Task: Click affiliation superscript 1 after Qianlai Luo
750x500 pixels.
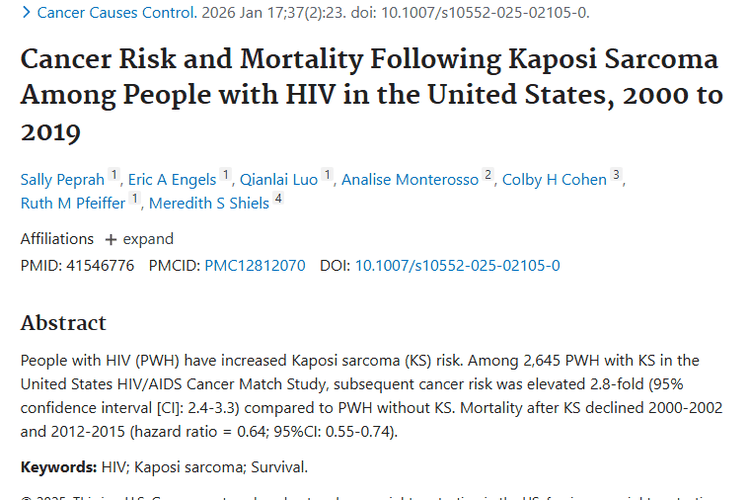Action: pos(328,175)
